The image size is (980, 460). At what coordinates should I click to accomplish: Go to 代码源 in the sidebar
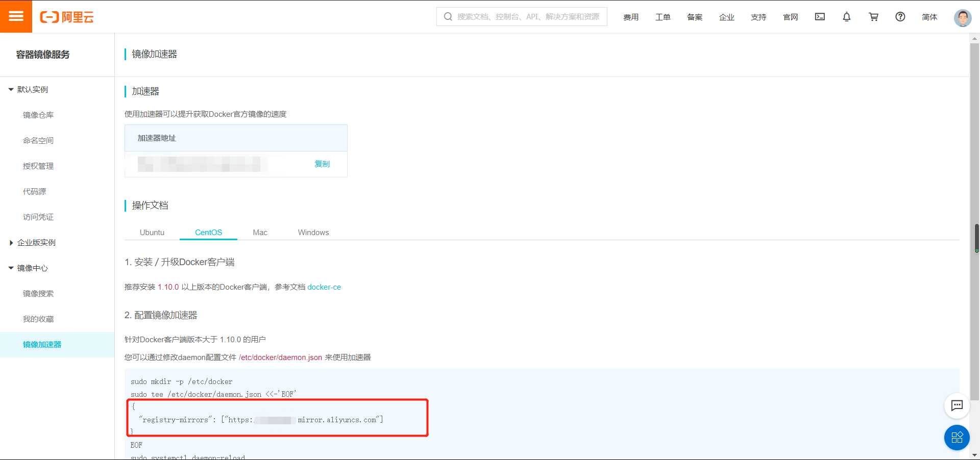tap(34, 192)
